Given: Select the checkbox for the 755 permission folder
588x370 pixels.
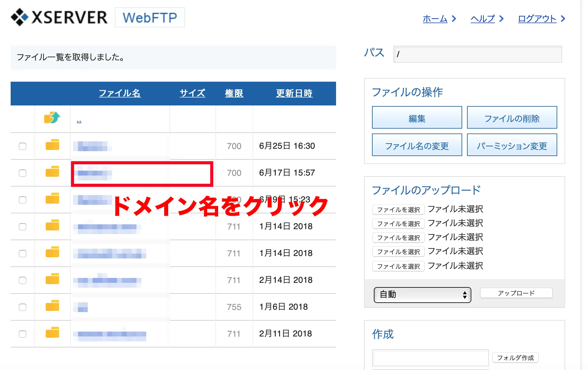Looking at the screenshot, I should (23, 307).
